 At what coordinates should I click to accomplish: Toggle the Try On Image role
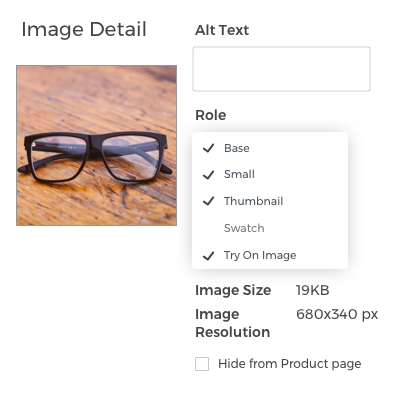[x=270, y=255]
